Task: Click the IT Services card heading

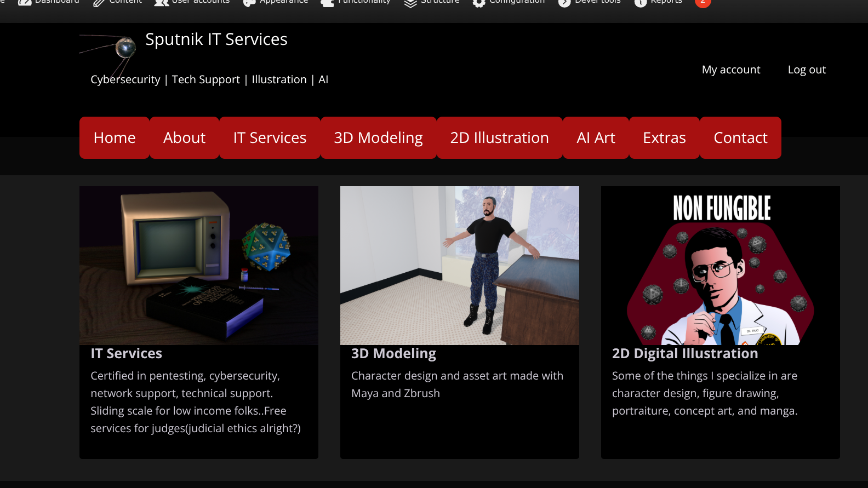Action: (127, 353)
